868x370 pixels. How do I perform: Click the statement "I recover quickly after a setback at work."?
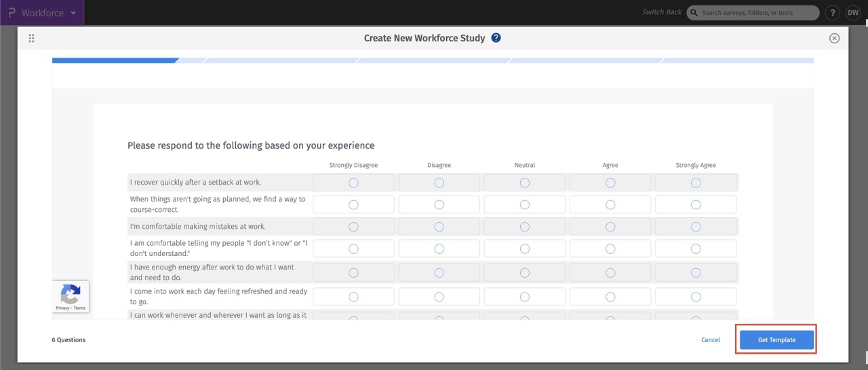[x=195, y=183]
